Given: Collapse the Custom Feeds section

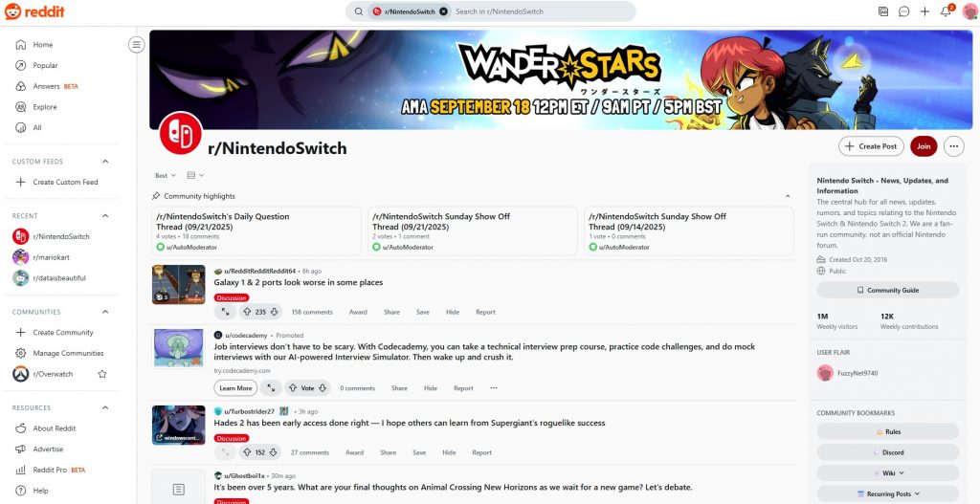Looking at the screenshot, I should click(x=105, y=161).
